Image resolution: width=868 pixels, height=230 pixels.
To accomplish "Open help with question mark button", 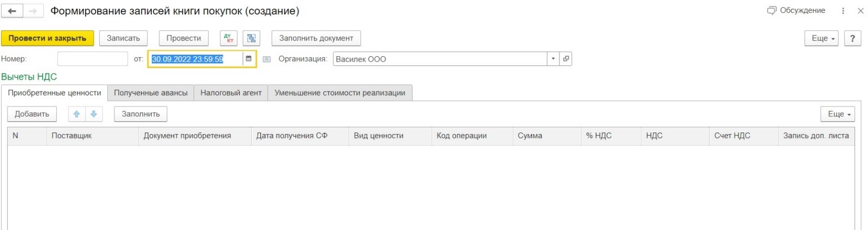I will point(853,38).
